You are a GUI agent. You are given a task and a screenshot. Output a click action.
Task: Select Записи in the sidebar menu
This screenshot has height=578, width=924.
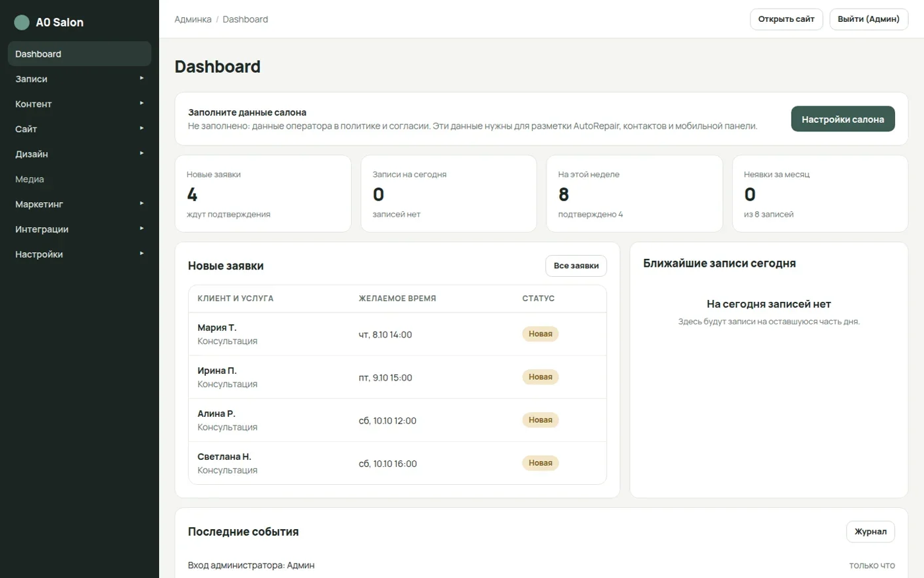[x=79, y=79]
